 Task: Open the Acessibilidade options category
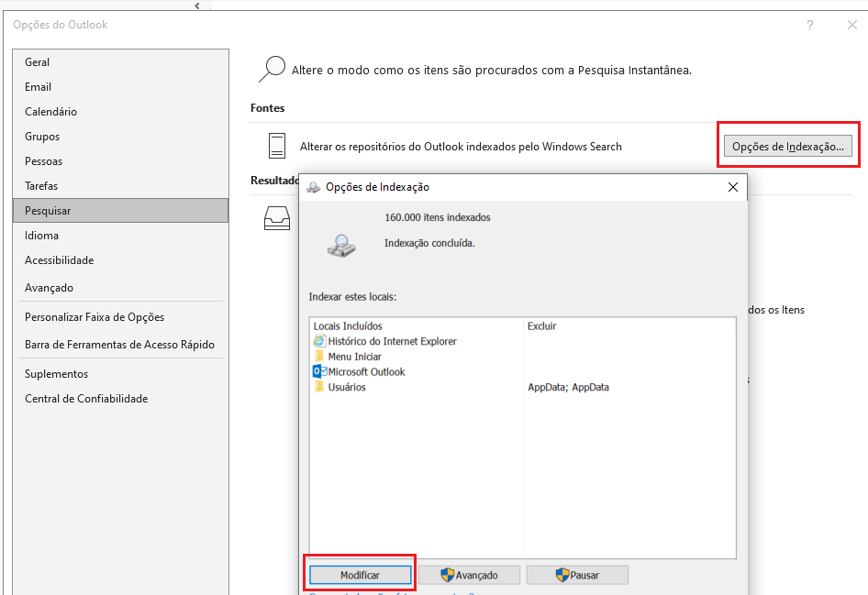pos(121,260)
